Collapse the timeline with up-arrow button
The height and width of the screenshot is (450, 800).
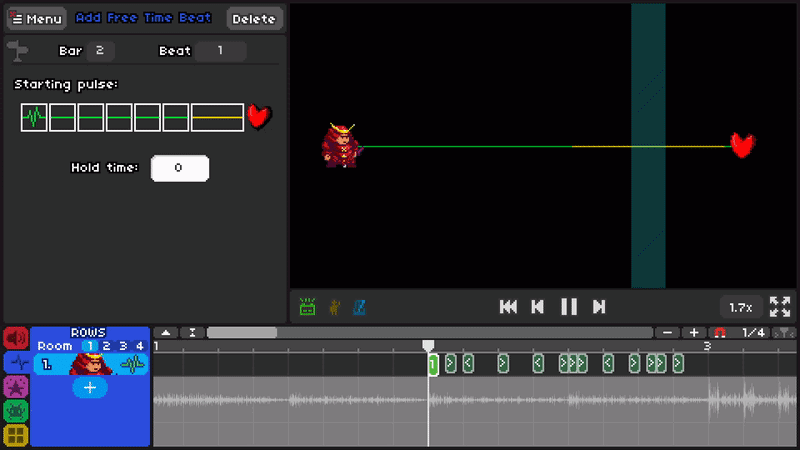click(166, 332)
